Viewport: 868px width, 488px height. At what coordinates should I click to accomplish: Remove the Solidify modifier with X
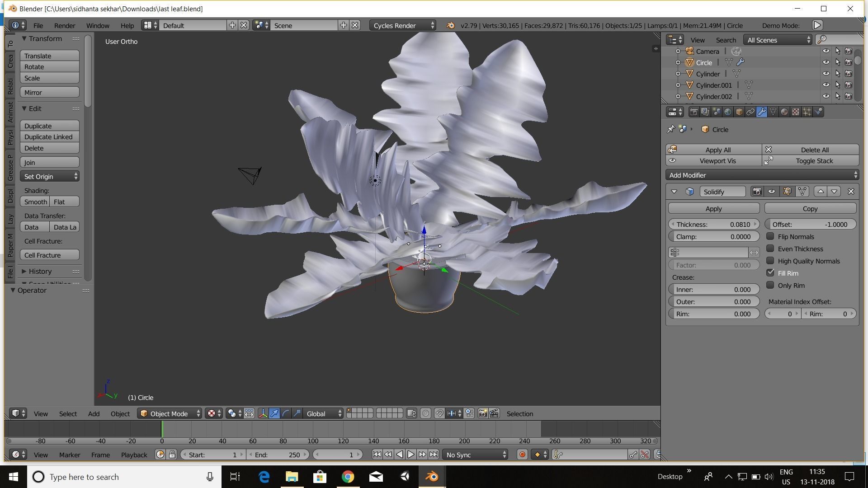pyautogui.click(x=851, y=192)
